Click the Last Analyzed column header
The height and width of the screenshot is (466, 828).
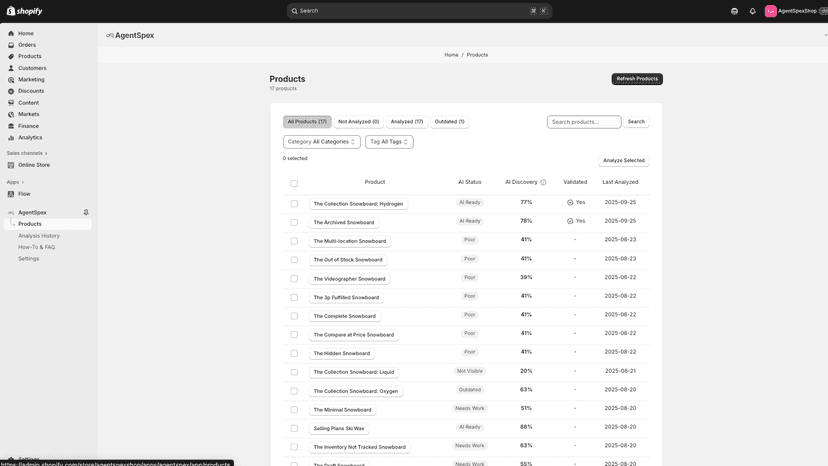click(620, 182)
